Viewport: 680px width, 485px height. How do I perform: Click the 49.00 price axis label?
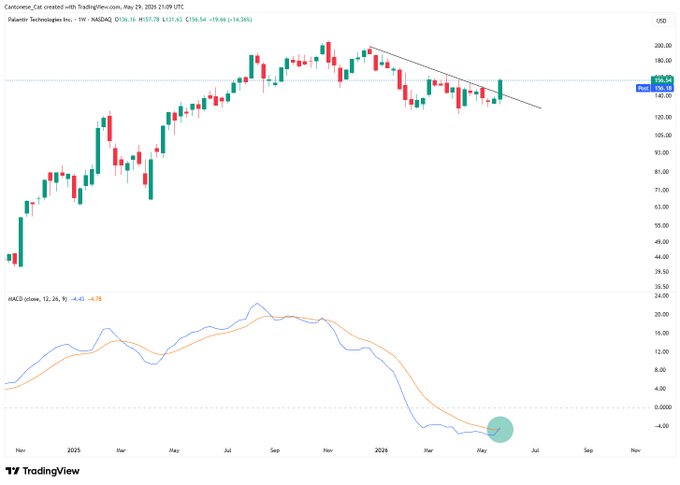coord(664,242)
